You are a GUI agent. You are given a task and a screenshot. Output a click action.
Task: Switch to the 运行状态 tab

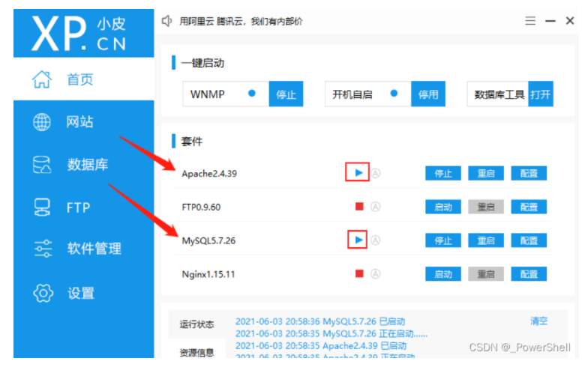click(196, 324)
